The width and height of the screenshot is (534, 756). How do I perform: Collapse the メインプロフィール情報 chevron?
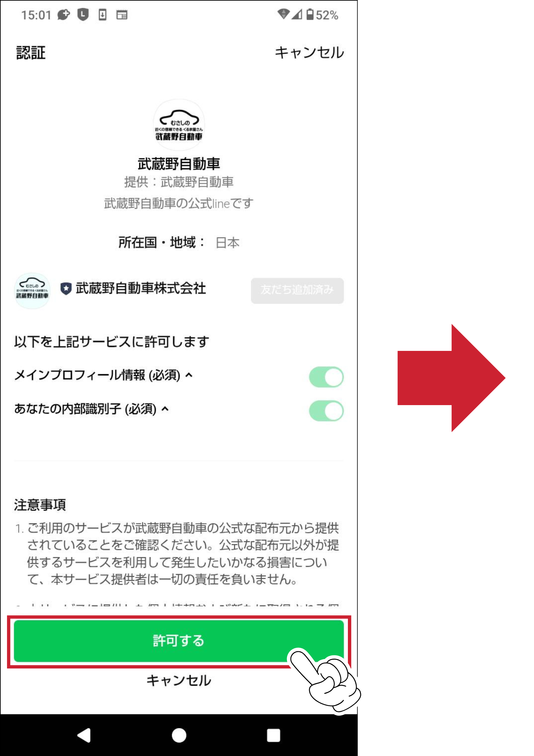click(189, 375)
